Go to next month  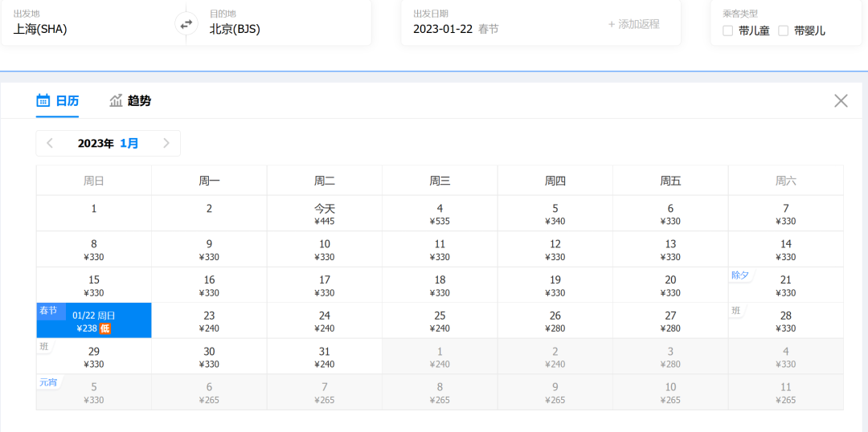pos(166,143)
